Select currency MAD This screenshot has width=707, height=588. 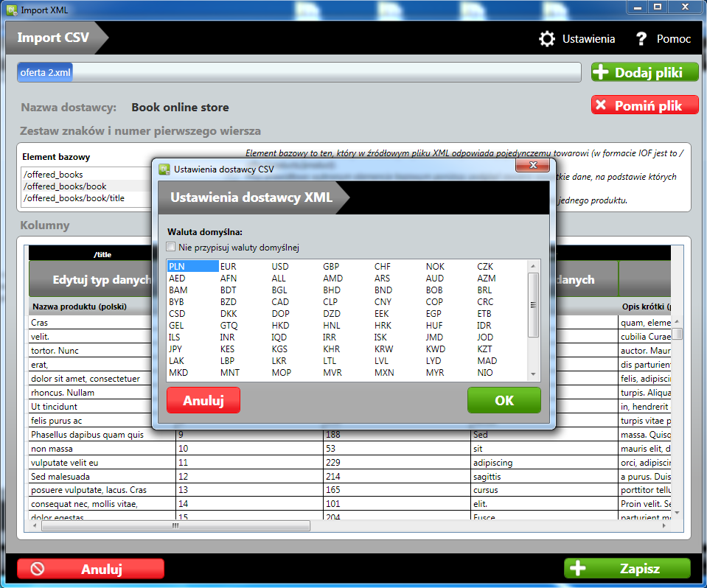point(487,361)
